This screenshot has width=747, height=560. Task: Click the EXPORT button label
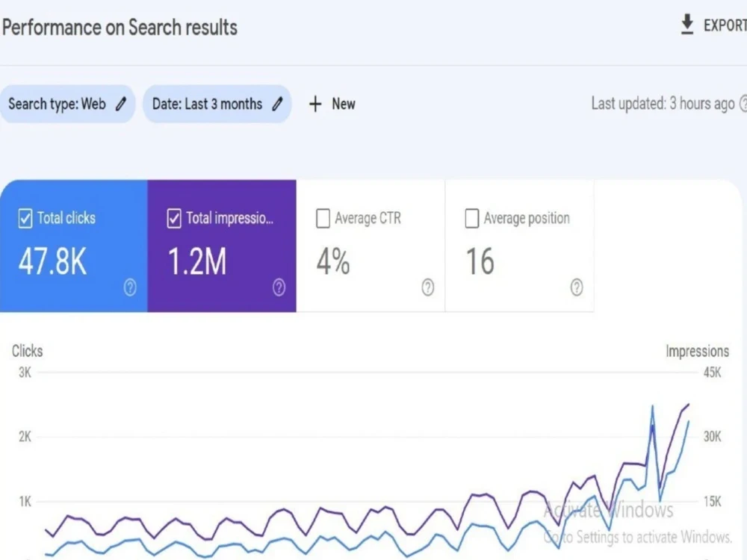click(x=725, y=25)
